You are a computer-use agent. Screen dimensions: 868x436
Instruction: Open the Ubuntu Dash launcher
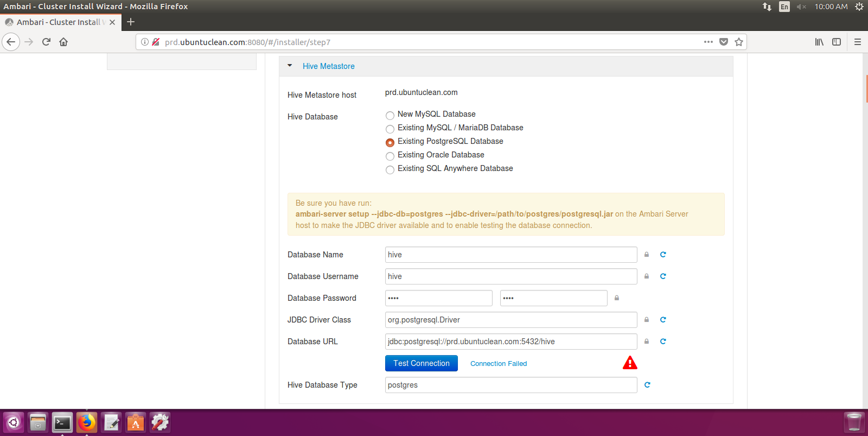14,422
